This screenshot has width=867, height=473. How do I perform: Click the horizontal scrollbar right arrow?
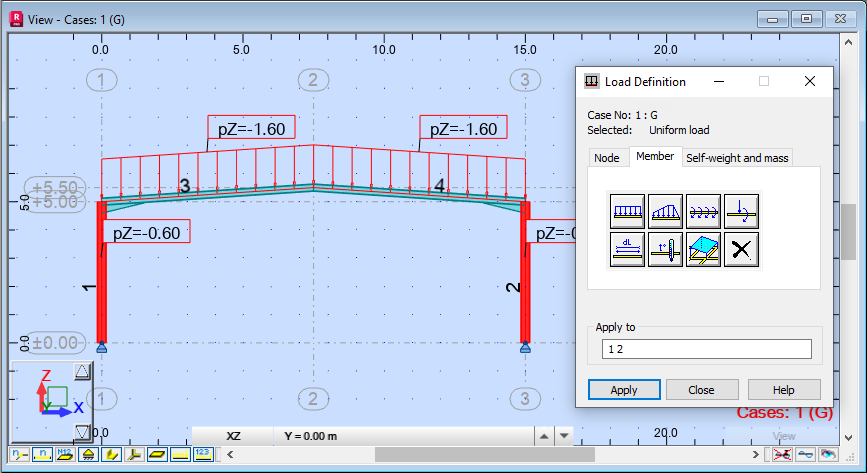pyautogui.click(x=755, y=455)
